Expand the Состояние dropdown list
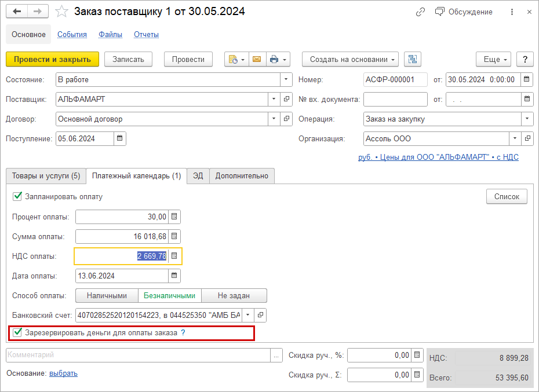 click(286, 79)
